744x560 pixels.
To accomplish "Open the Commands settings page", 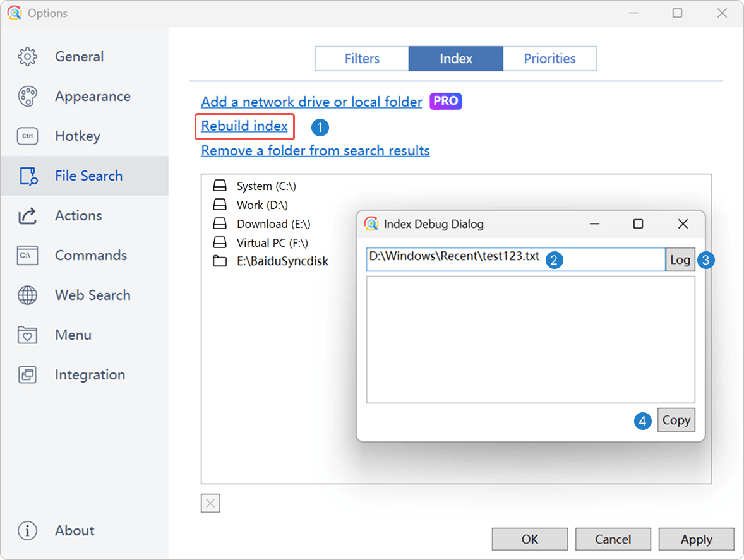I will tap(85, 256).
